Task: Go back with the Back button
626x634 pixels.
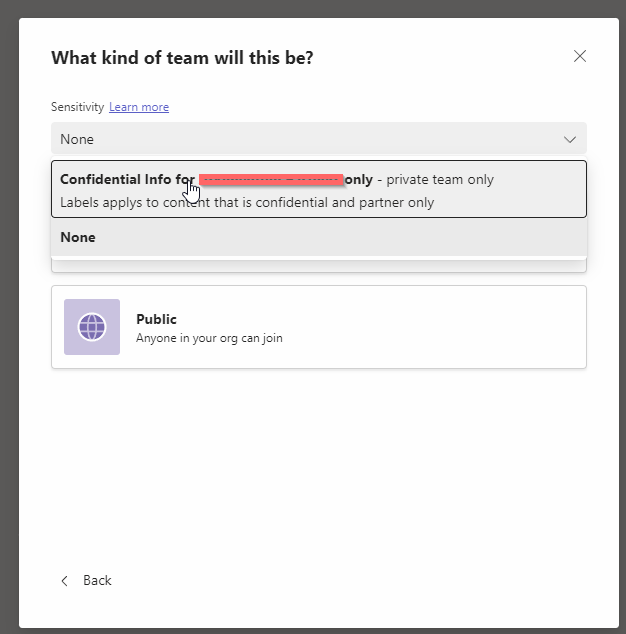Action: [86, 581]
